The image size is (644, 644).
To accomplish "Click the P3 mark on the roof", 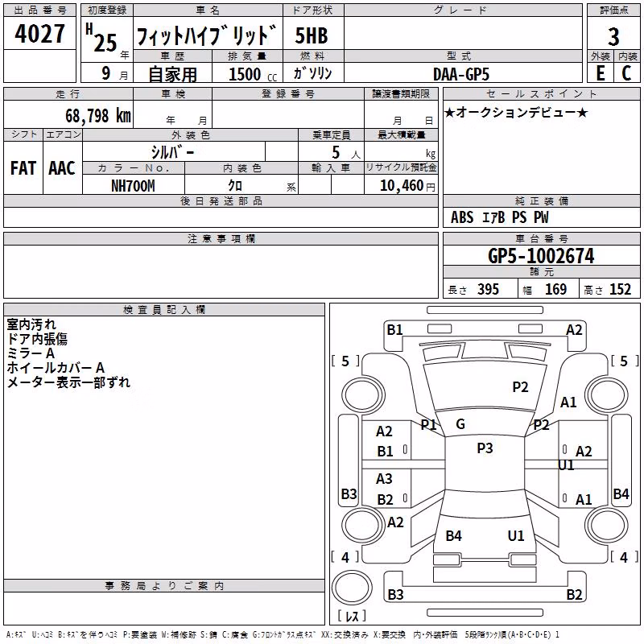I will [x=485, y=448].
